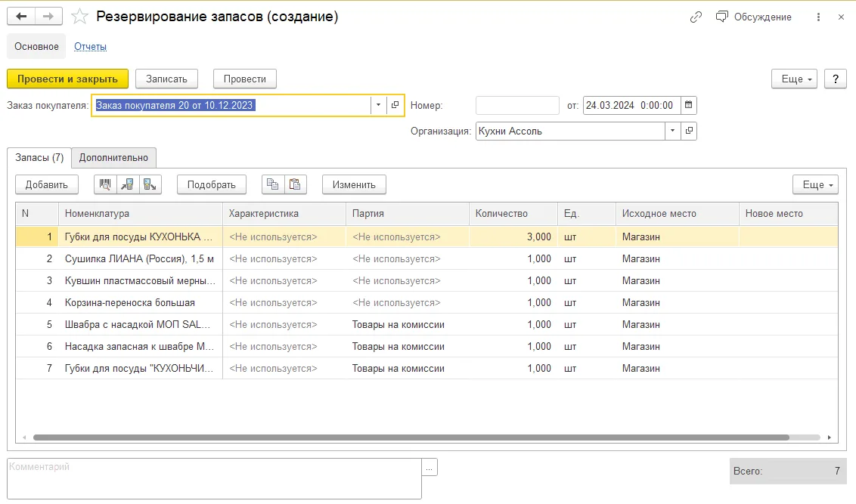
Task: Open the Обсуждение panel
Action: tap(753, 17)
